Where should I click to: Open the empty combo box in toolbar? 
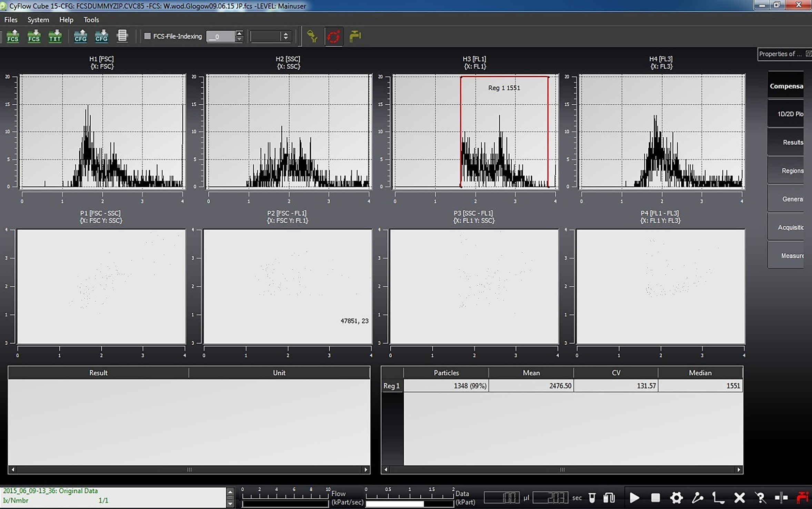(271, 36)
